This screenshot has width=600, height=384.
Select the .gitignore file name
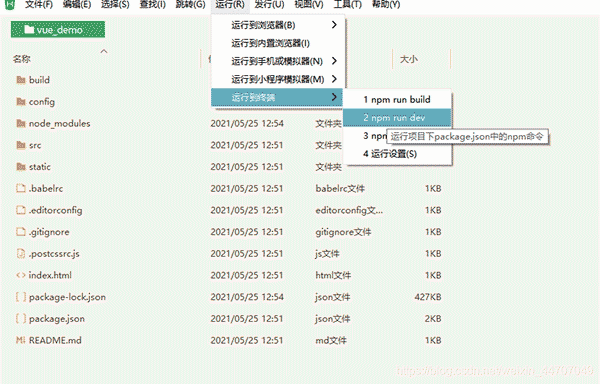point(49,232)
